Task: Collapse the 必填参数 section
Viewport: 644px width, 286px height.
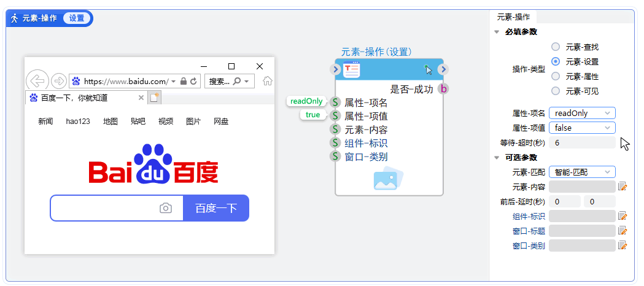Action: [x=497, y=32]
